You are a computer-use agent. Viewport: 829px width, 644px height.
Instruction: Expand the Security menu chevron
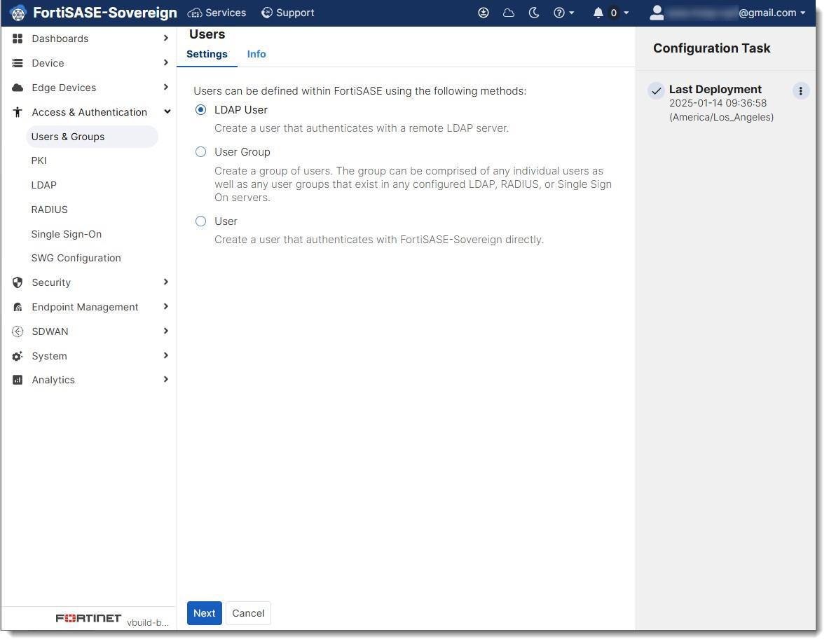point(166,282)
